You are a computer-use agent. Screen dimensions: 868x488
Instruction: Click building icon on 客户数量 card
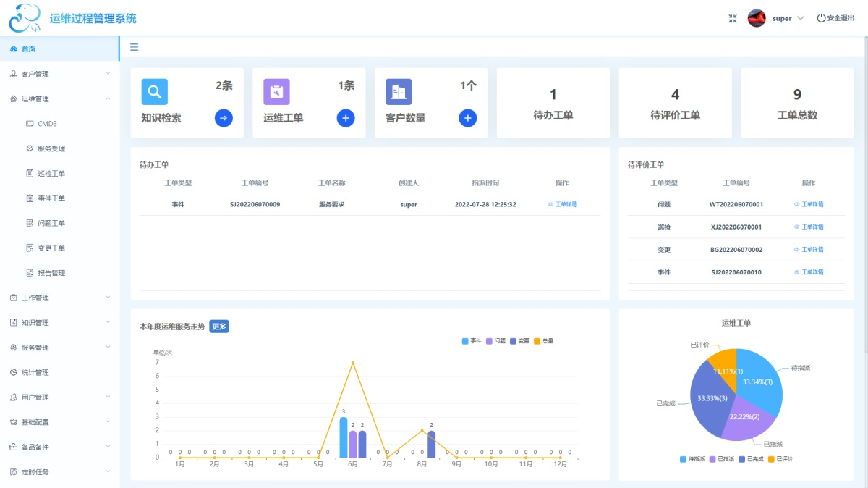(399, 92)
